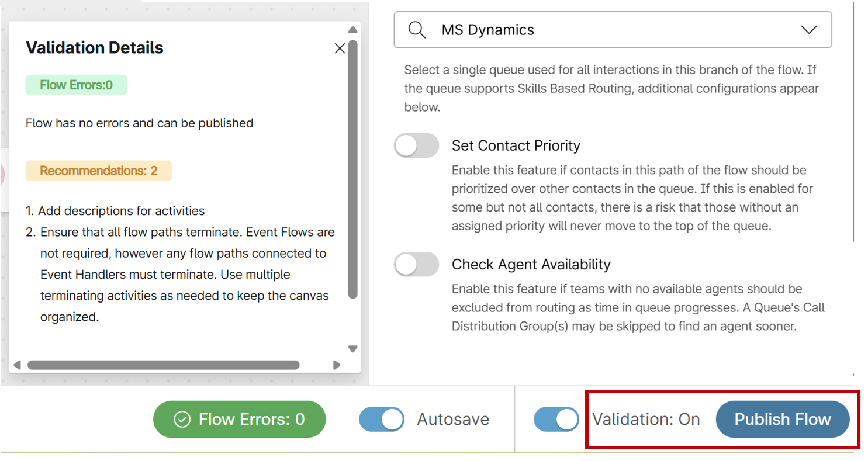Viewport: 868px width, 461px height.
Task: Click the magnifier icon in queue field
Action: (x=417, y=30)
